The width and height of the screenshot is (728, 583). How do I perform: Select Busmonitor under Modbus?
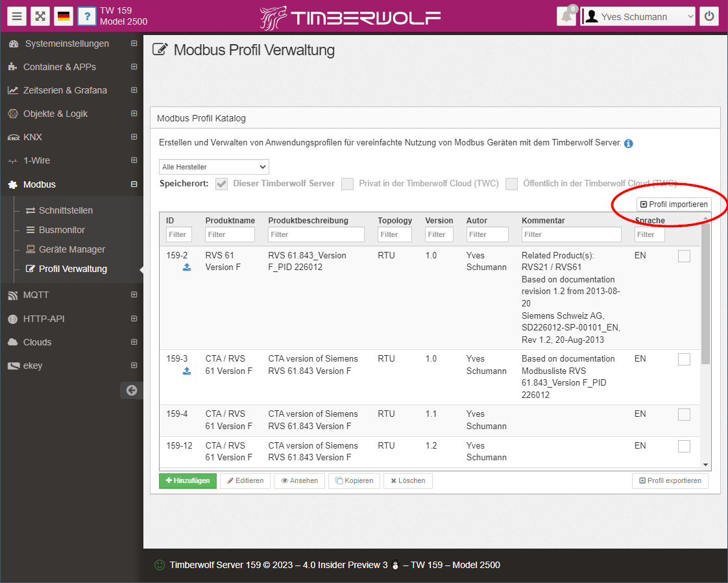click(62, 230)
